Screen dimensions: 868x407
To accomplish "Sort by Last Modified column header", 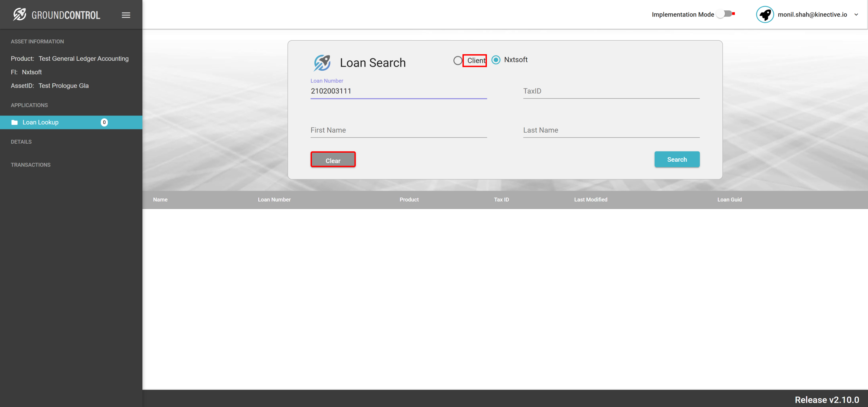I will 590,199.
